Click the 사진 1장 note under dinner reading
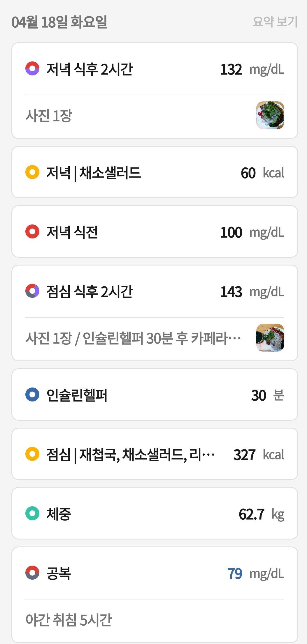The width and height of the screenshot is (307, 644). pyautogui.click(x=49, y=116)
